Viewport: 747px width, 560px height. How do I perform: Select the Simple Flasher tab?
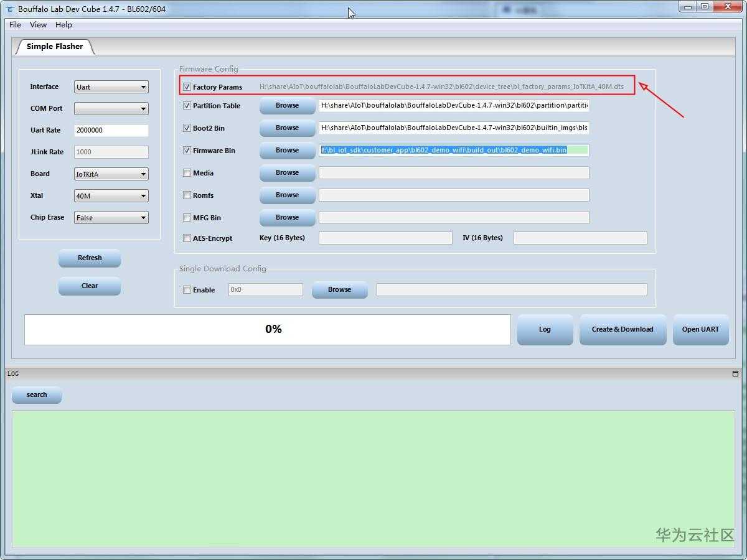[55, 47]
